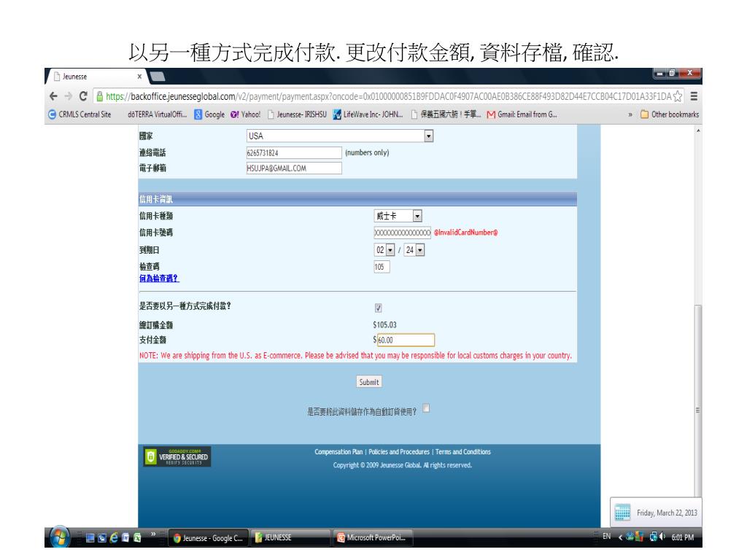Click the security code field showing 105
This screenshot has height=560, width=747.
382,267
